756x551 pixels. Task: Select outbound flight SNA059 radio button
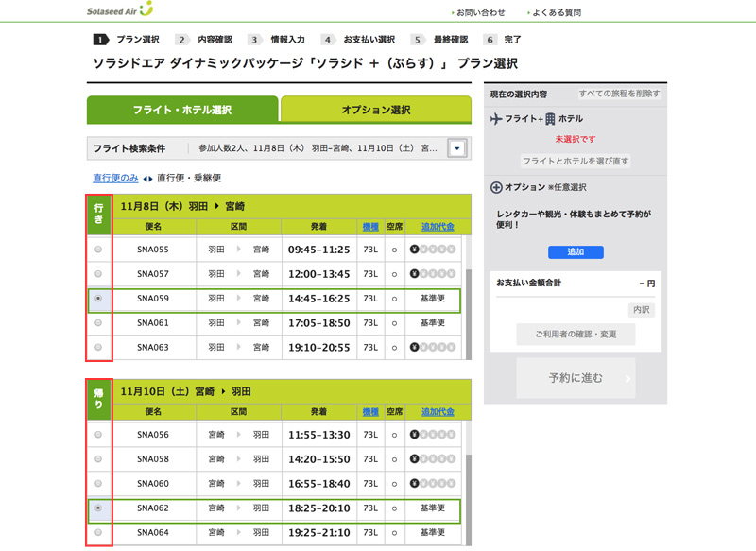click(x=98, y=299)
